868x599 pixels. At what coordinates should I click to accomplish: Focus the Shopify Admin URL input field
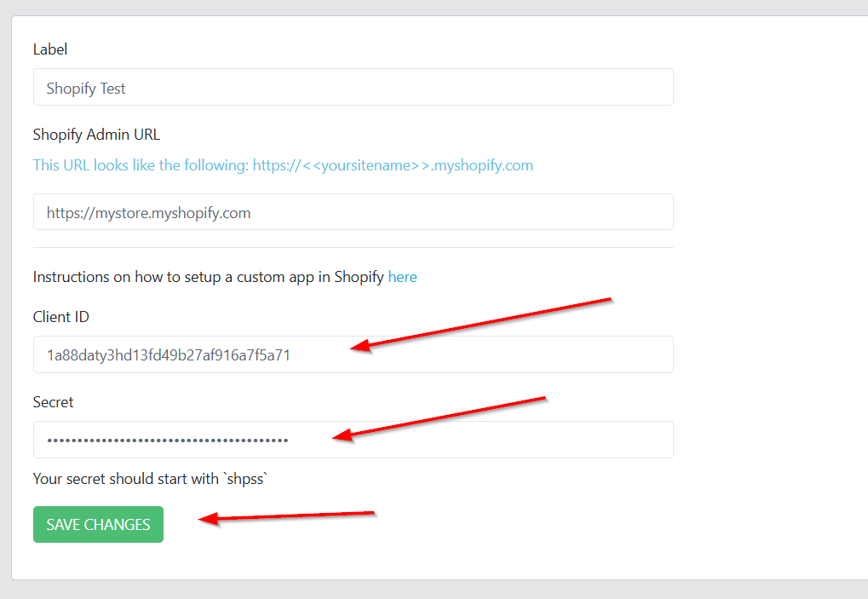pyautogui.click(x=353, y=212)
